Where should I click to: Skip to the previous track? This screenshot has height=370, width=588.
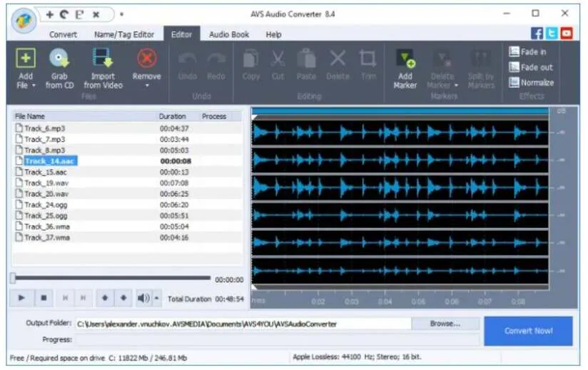(x=65, y=298)
